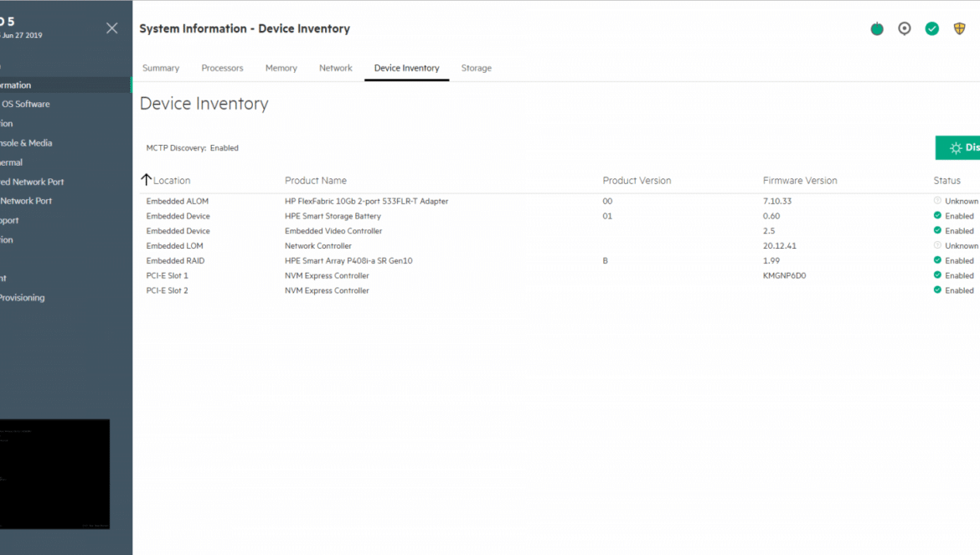Select the Device Inventory tab

click(407, 68)
